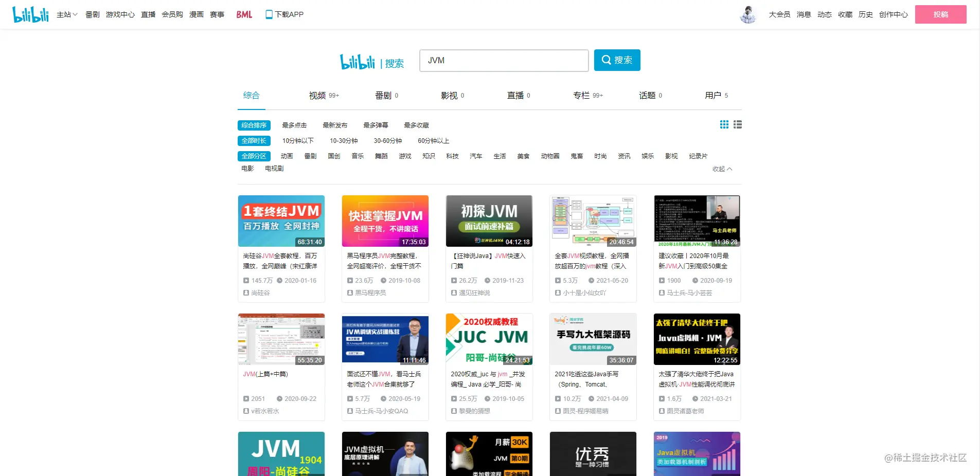Open the bilibili home logo in header
This screenshot has height=476, width=980.
click(30, 14)
